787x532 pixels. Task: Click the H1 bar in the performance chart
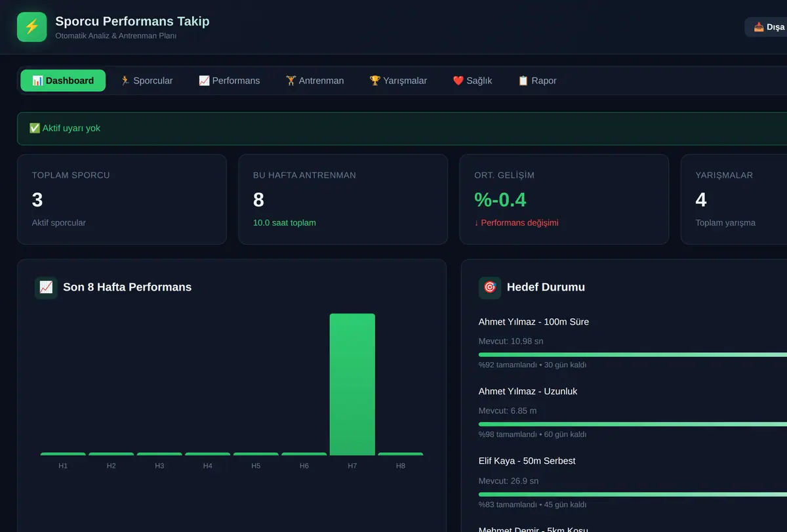tap(63, 454)
